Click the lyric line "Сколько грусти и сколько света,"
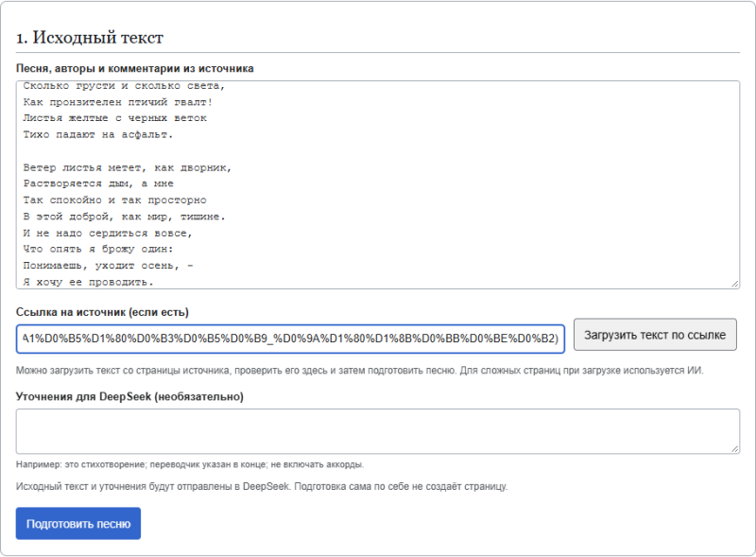Image resolution: width=756 pixels, height=557 pixels. point(124,86)
